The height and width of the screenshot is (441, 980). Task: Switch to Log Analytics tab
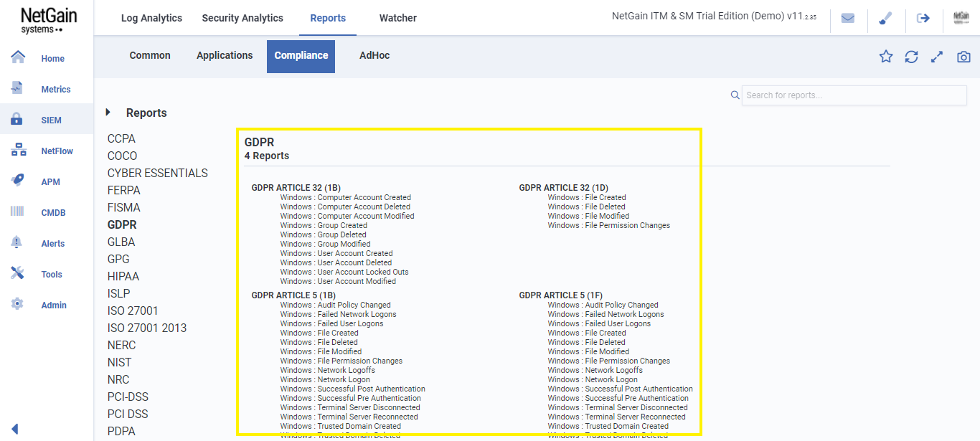(x=151, y=18)
